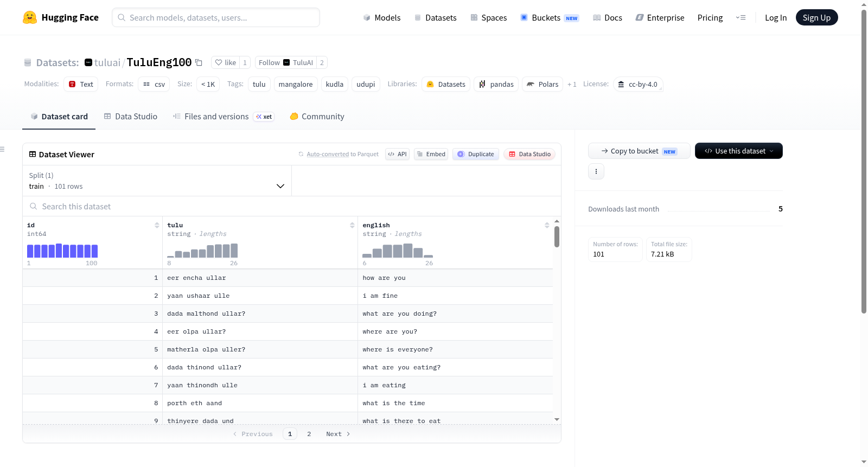
Task: Go to page 2 of the table
Action: click(309, 434)
